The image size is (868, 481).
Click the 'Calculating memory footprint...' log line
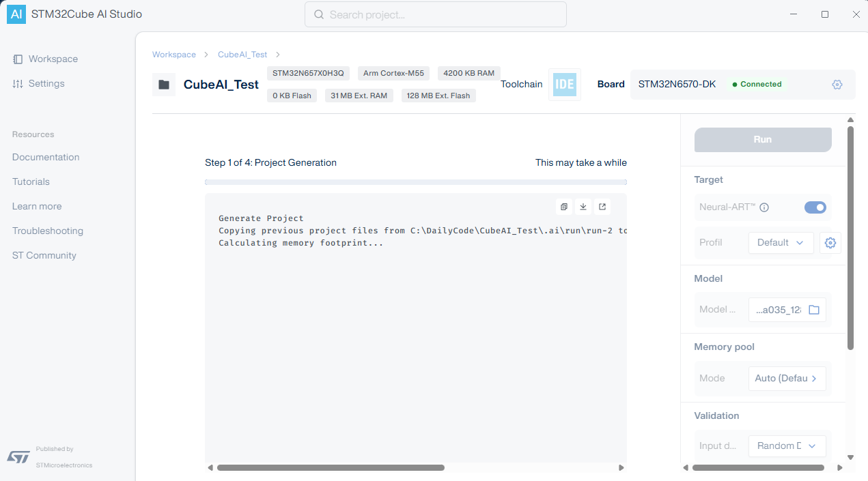click(300, 243)
